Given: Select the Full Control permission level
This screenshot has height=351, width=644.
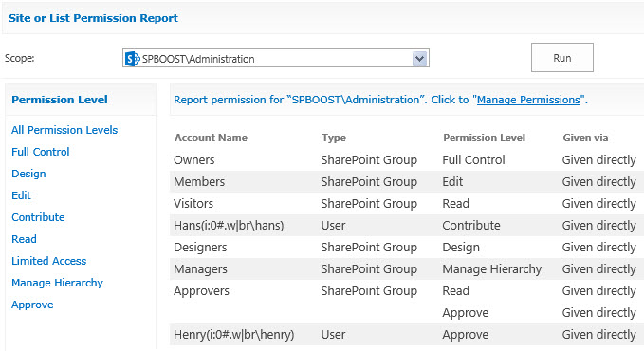Looking at the screenshot, I should 40,152.
